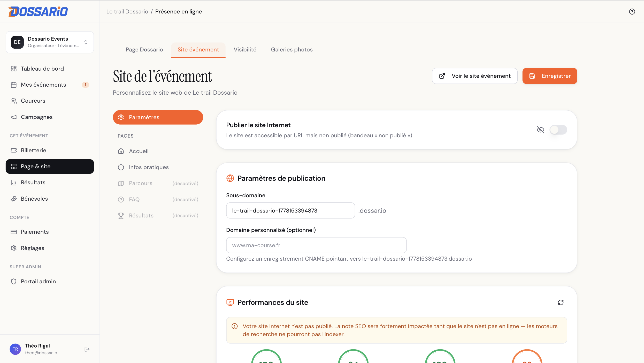Click the Mes événements notification badge
This screenshot has height=363, width=644.
[86, 85]
